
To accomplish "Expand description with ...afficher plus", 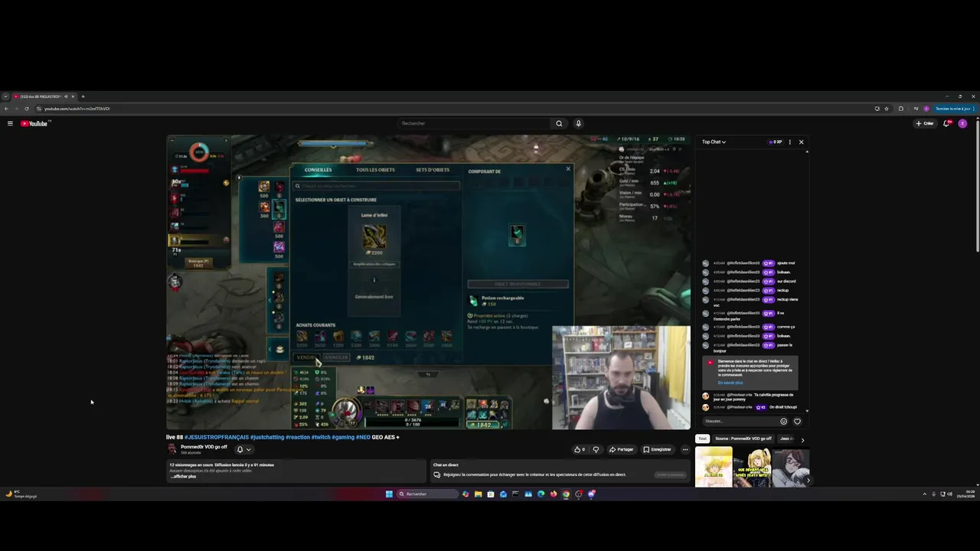I will point(183,476).
